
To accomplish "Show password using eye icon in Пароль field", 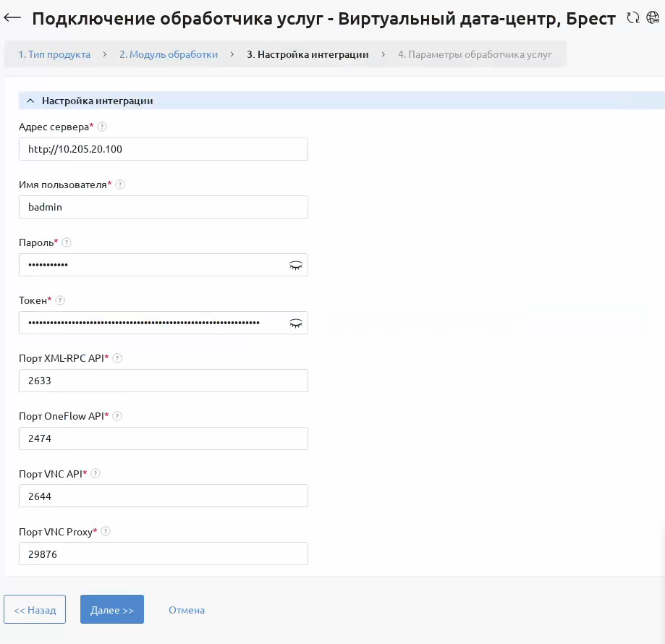I will click(296, 266).
